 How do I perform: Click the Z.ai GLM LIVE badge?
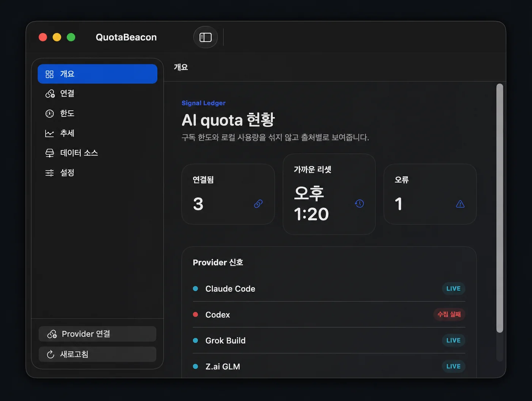point(453,366)
